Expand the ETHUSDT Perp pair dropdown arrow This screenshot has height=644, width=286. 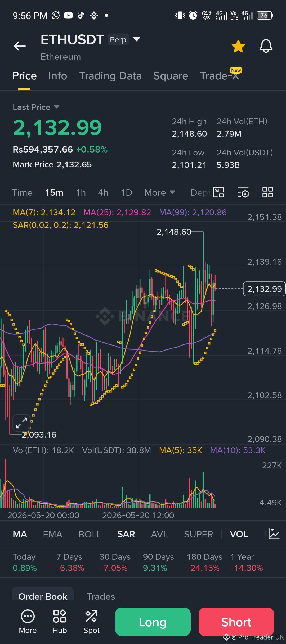(136, 39)
